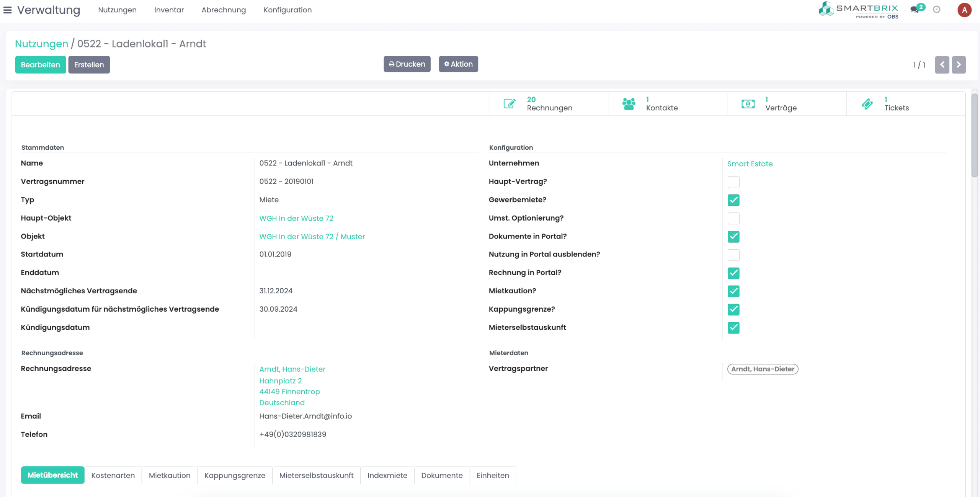
Task: Click the Smartbrix logo
Action: [858, 10]
